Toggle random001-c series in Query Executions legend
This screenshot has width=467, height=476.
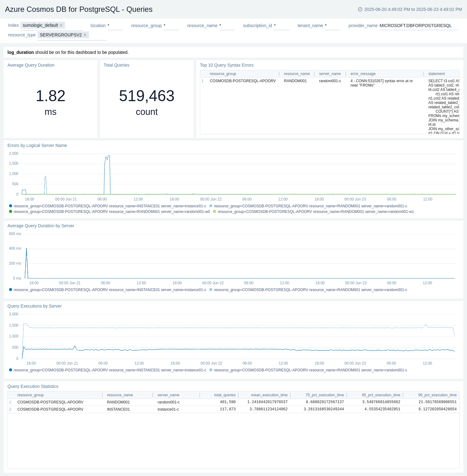pyautogui.click(x=308, y=370)
